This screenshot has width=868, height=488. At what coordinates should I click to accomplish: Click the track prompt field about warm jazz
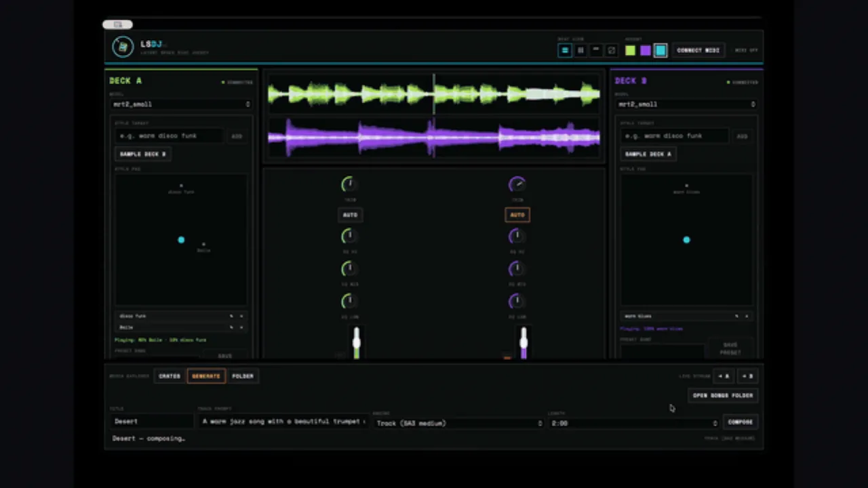(283, 422)
